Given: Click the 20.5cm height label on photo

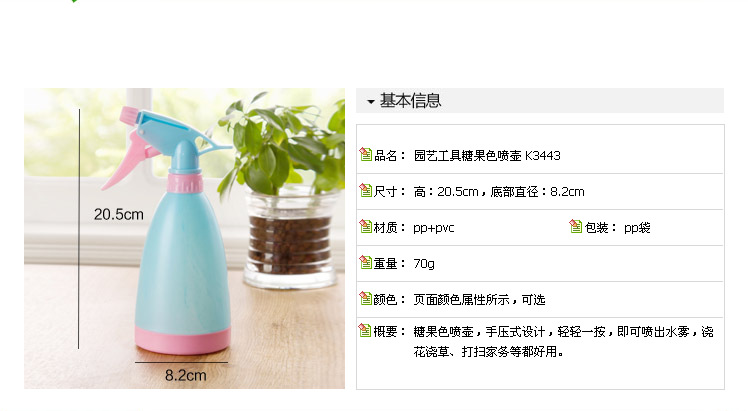Looking at the screenshot, I should 119,214.
